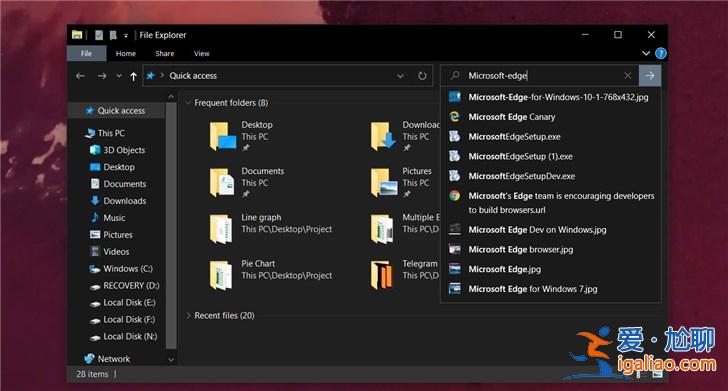Open Windows (C:) drive in the sidebar
The width and height of the screenshot is (728, 391).
(x=122, y=268)
